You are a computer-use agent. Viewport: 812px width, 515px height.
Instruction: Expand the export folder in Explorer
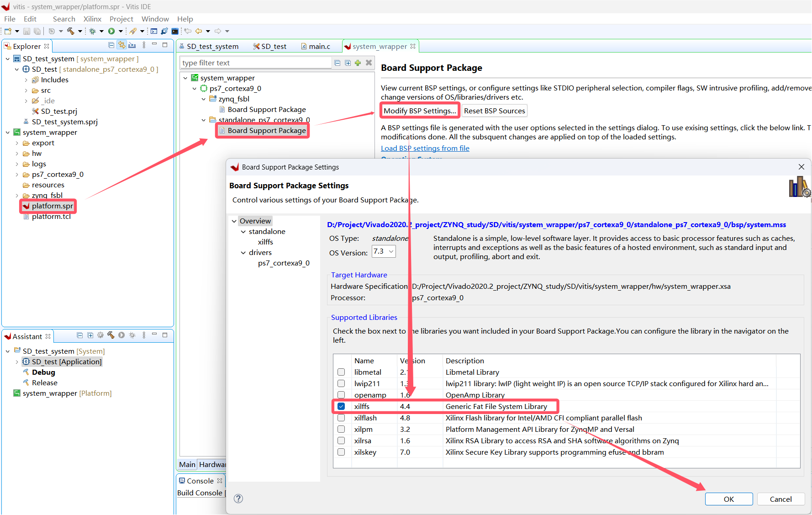[x=17, y=143]
